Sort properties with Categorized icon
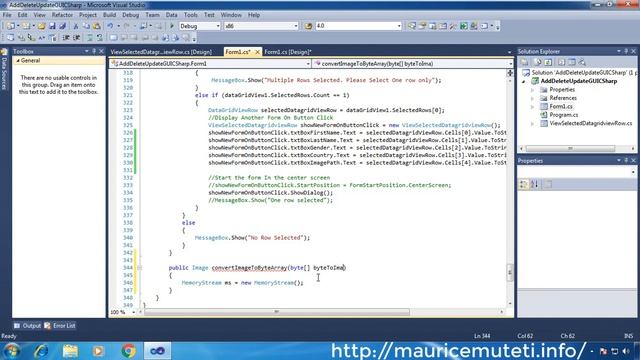This screenshot has width=640, height=360. click(523, 184)
